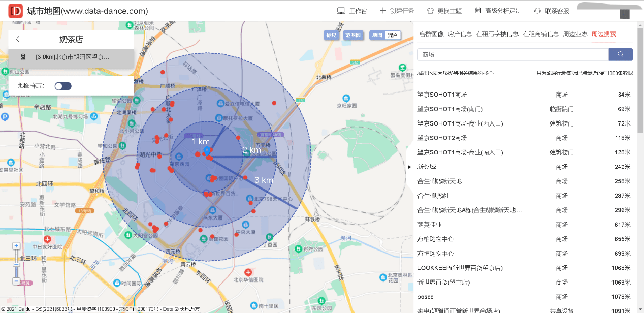The height and width of the screenshot is (313, 644).
Task: Open the 在租商铺信息 tab
Action: 541,34
